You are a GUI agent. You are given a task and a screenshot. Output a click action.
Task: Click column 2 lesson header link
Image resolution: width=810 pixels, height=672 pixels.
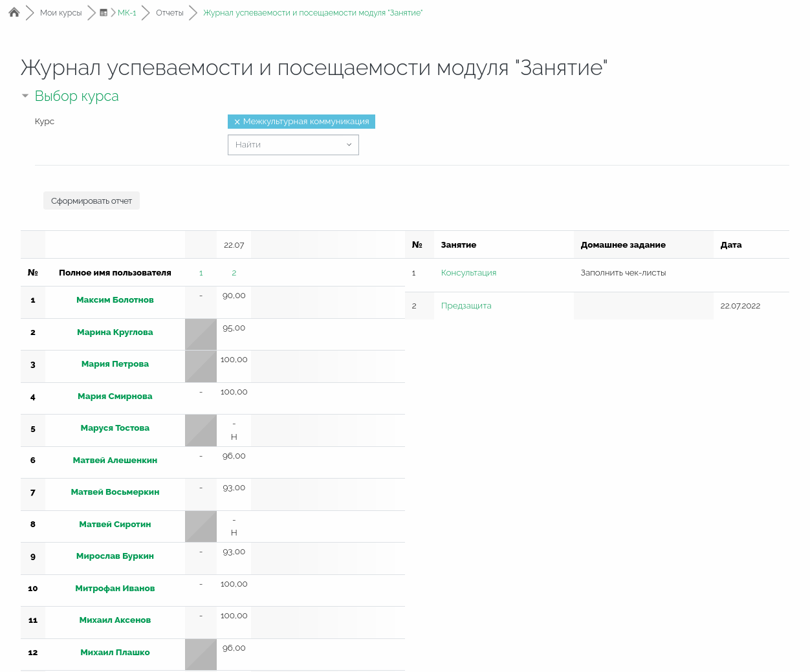pos(234,273)
